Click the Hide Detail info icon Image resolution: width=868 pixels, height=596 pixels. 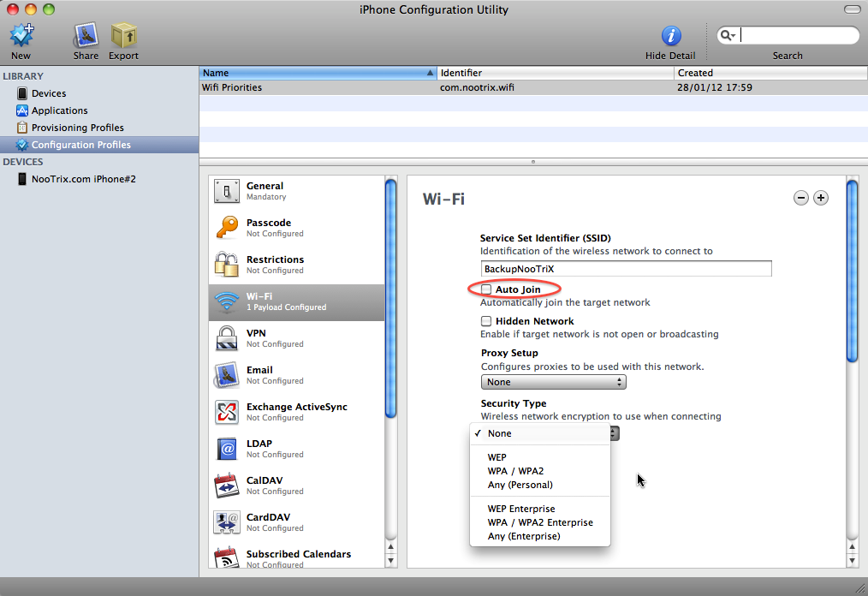point(670,35)
